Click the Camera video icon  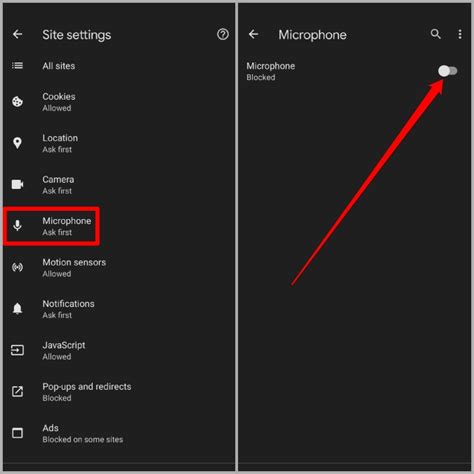click(x=17, y=184)
